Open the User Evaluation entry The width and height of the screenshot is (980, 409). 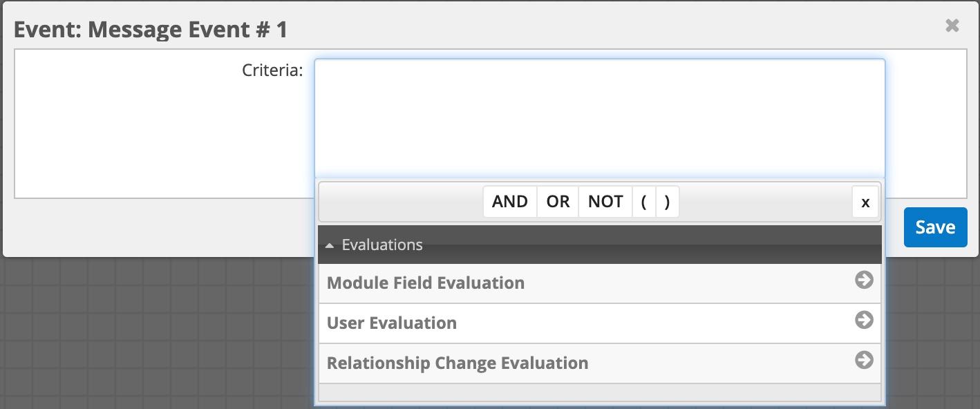coord(392,323)
